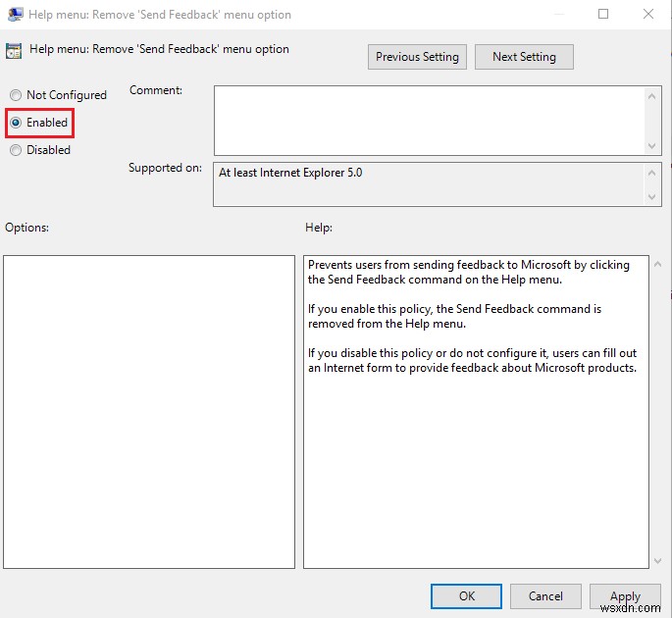The width and height of the screenshot is (672, 618).
Task: Click the 'If you disable this policy' paragraph
Action: 472,360
